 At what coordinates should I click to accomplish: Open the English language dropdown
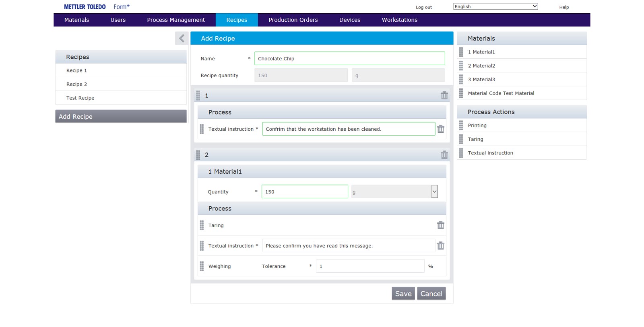pos(495,6)
